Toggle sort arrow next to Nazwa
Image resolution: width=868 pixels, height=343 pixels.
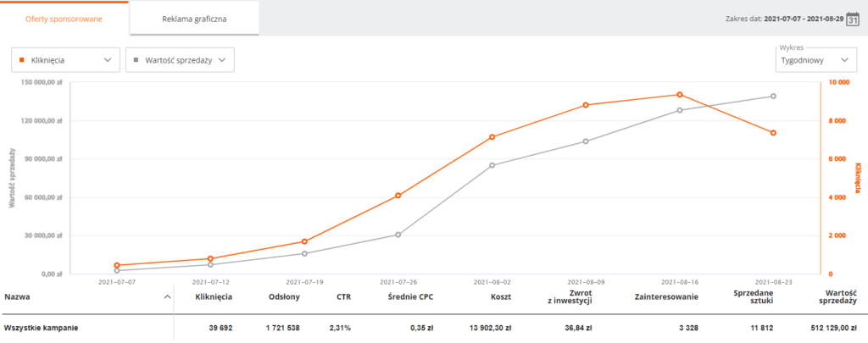tap(167, 297)
